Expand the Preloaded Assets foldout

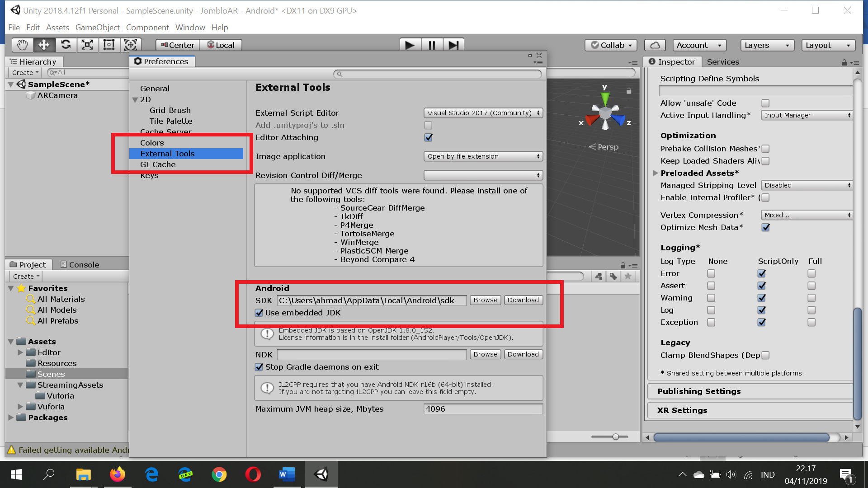click(655, 173)
